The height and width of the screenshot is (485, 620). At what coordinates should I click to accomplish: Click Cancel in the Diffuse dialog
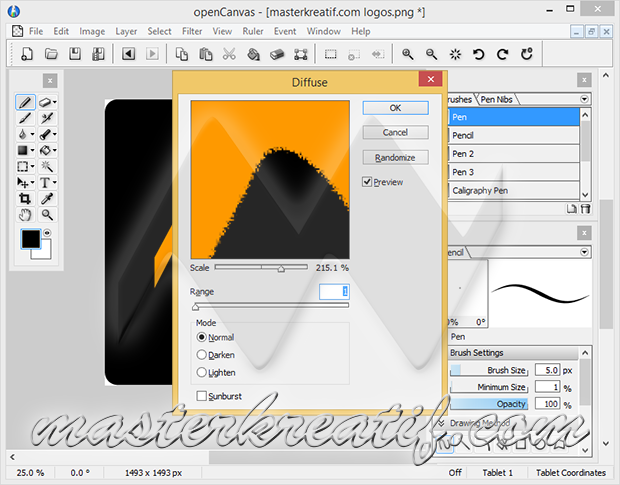coord(395,132)
